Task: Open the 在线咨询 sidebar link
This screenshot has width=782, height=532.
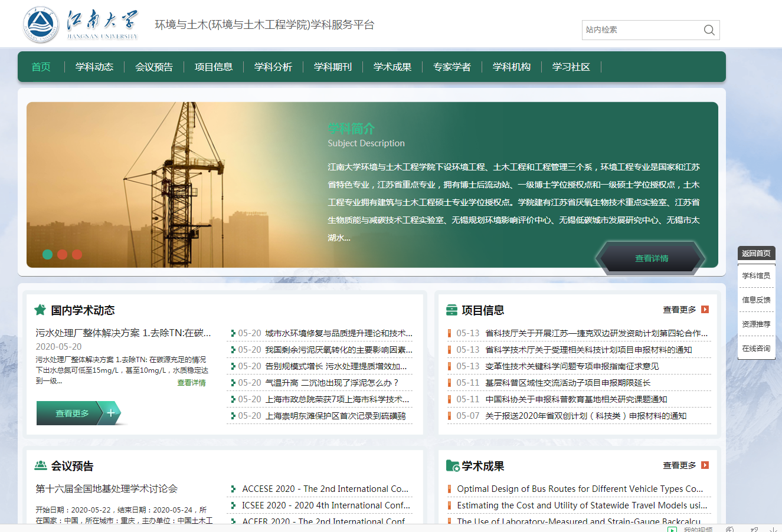Action: click(756, 349)
